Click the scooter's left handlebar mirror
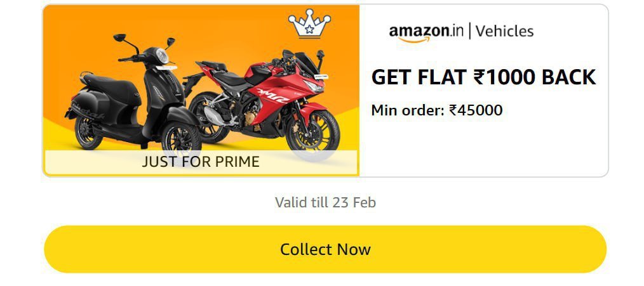644x286 pixels. (119, 39)
